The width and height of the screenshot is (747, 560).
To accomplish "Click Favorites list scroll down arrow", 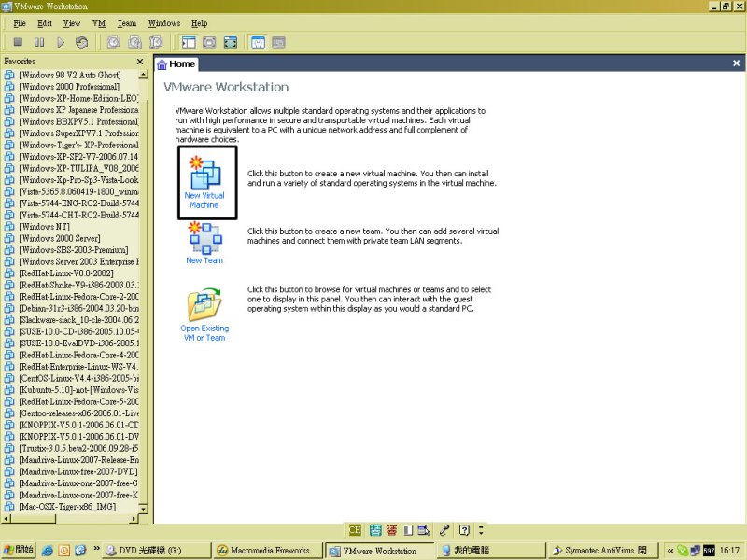I will 143,509.
